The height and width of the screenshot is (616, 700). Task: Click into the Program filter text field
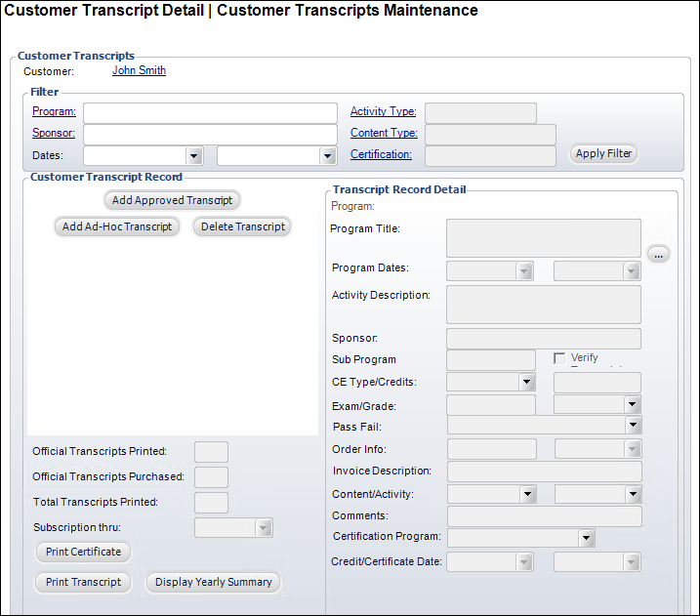(x=210, y=113)
